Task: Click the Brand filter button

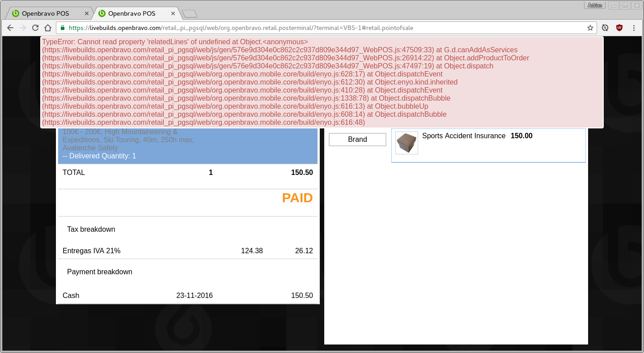Action: [x=357, y=140]
